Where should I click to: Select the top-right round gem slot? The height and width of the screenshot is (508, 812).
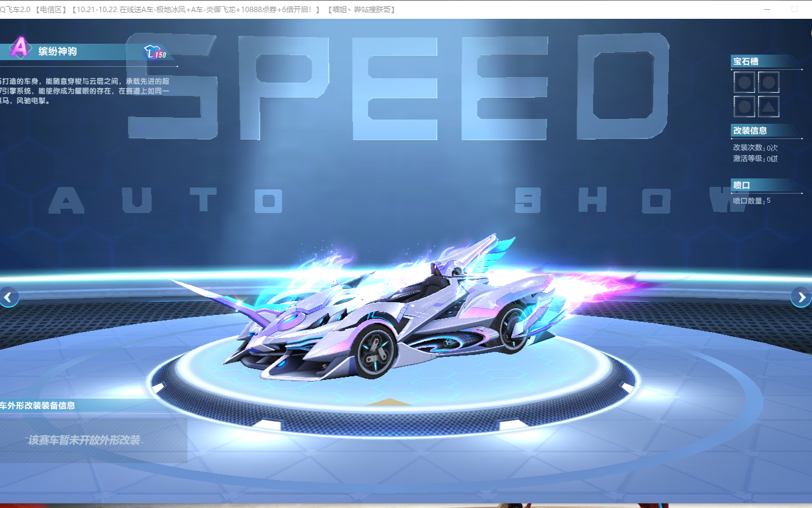tap(768, 82)
